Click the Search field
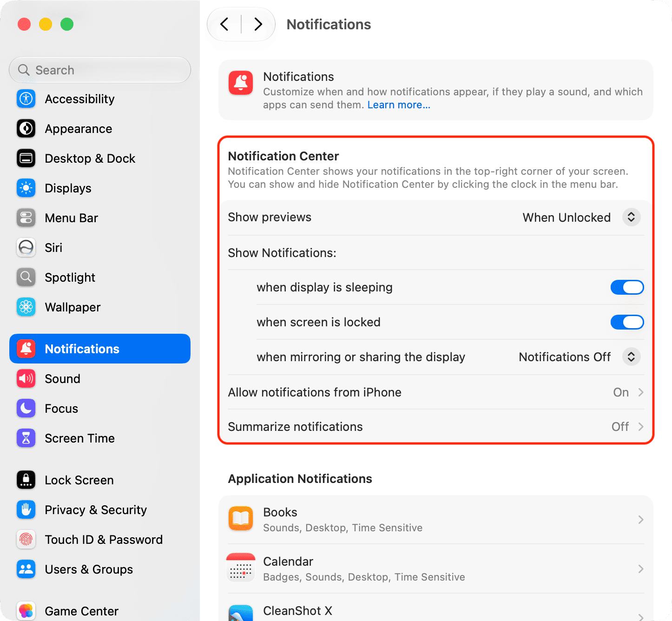Viewport: 672px width, 621px height. click(x=100, y=70)
